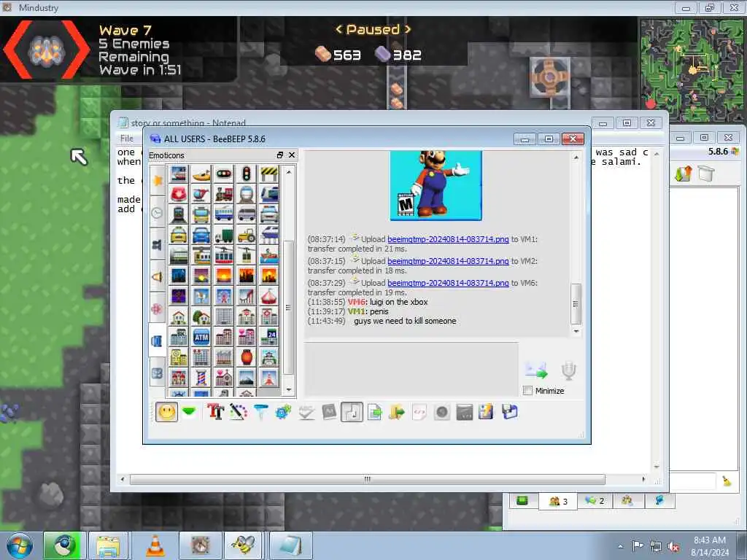Insert the helicopter emoticon
The width and height of the screenshot is (747, 560).
201,194
